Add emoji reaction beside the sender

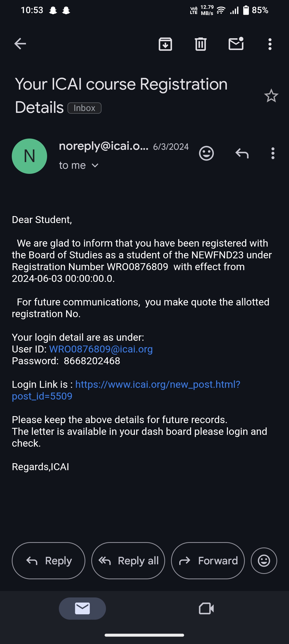pos(206,154)
